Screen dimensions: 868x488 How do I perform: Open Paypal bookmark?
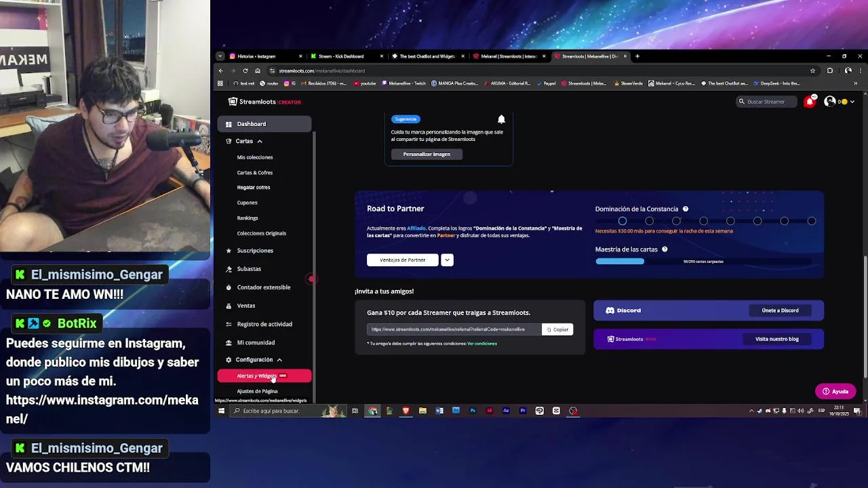click(547, 83)
